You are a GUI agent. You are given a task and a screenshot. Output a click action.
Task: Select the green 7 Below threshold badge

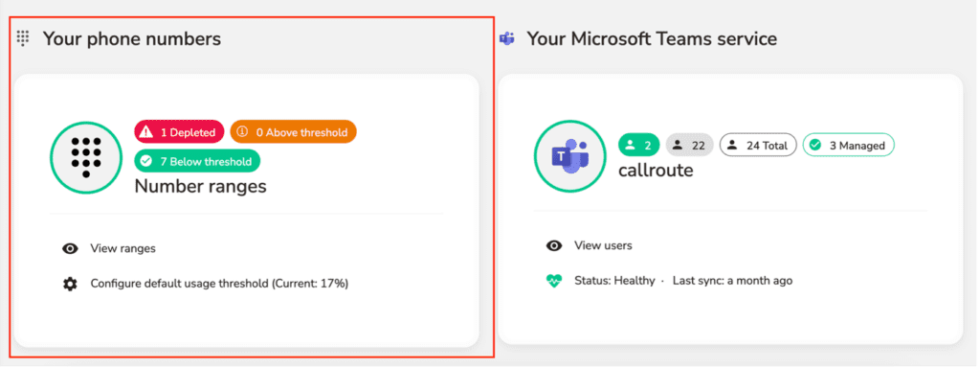(x=197, y=161)
